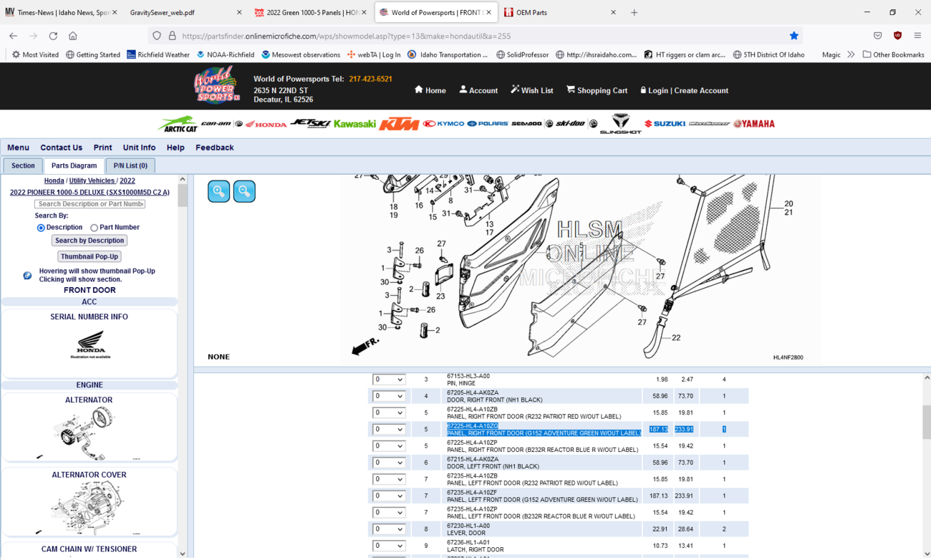The image size is (931, 560).
Task: Click the section list scrollbar thumb
Action: [182, 195]
